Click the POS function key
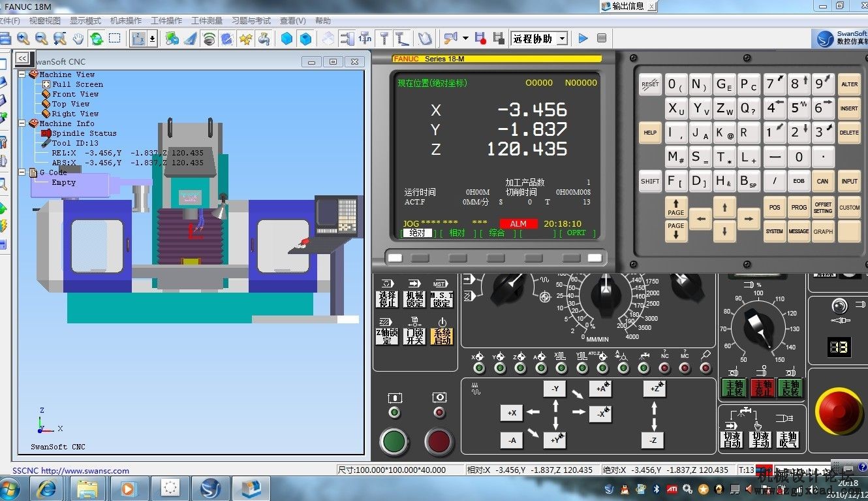868x501 pixels. pos(775,208)
